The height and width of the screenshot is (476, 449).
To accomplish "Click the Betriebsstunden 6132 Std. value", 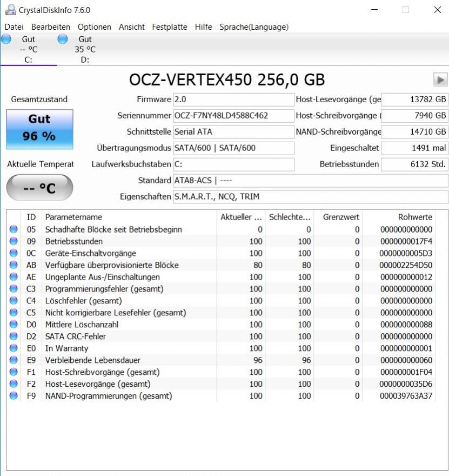I will click(414, 164).
